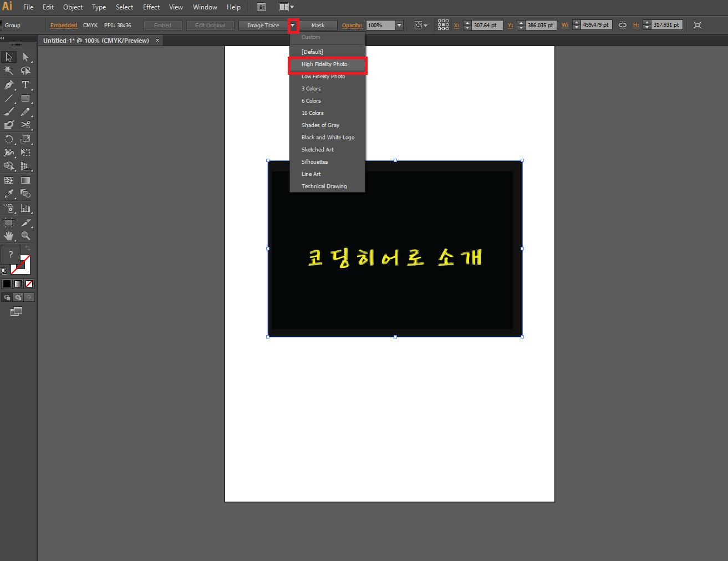Image resolution: width=728 pixels, height=561 pixels.
Task: Select the Slice tool
Action: (x=26, y=223)
